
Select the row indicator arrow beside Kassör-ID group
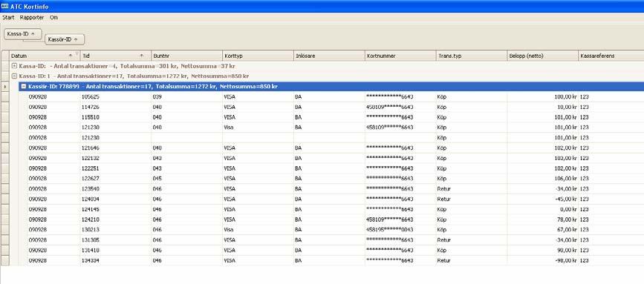[x=4, y=87]
